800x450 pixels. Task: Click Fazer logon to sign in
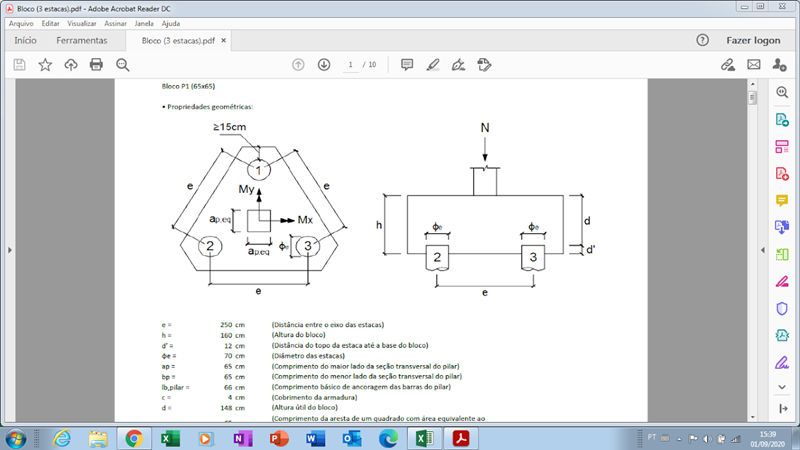pyautogui.click(x=753, y=40)
